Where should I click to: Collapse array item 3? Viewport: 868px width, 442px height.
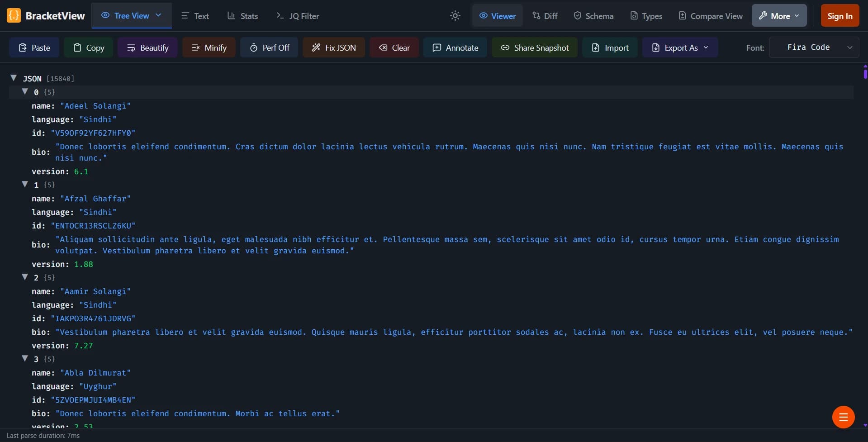(x=25, y=358)
